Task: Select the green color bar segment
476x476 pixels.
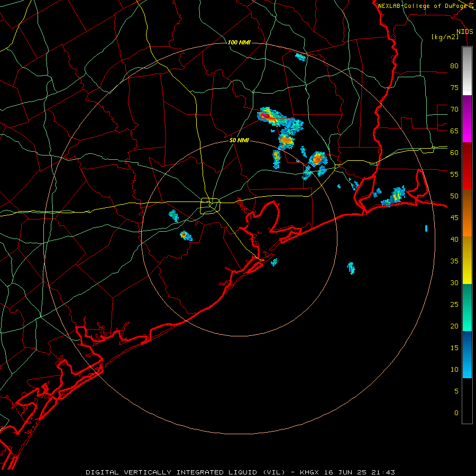Action: [467, 307]
